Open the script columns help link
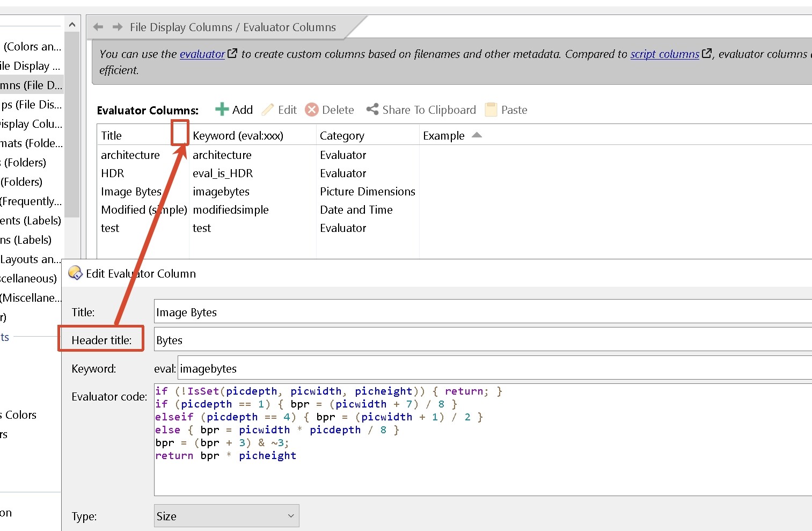This screenshot has width=812, height=531. click(x=664, y=54)
